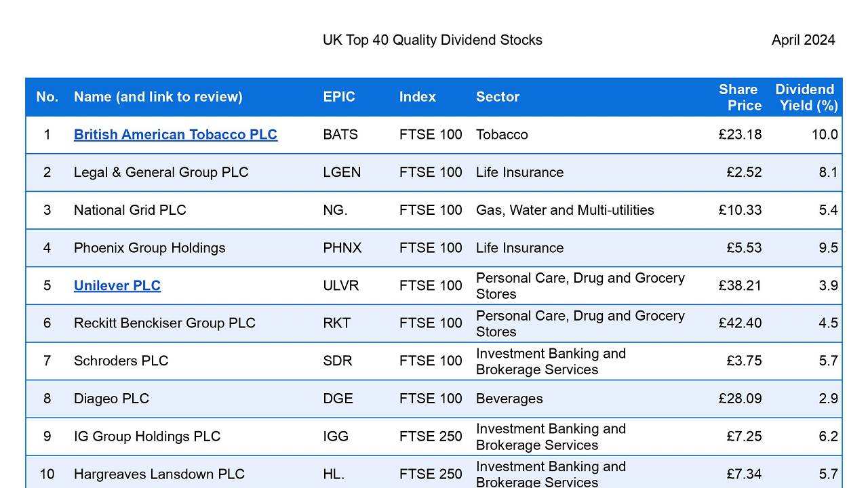This screenshot has height=488, width=868.
Task: Select the Sector column header
Action: tap(498, 97)
